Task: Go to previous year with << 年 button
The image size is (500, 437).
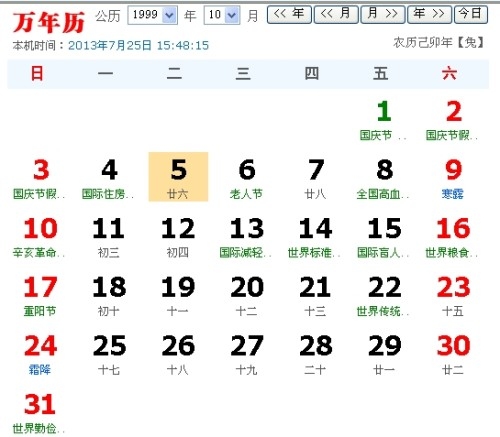Action: click(289, 14)
